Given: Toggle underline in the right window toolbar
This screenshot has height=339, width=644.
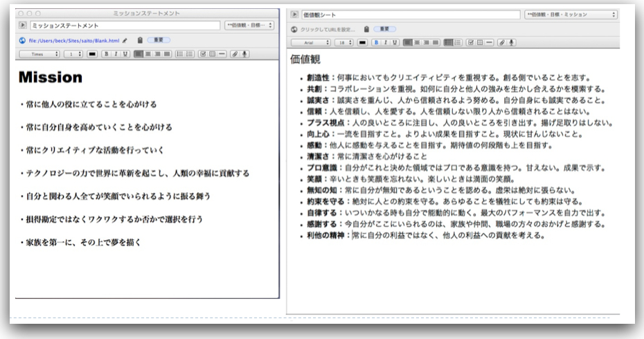Looking at the screenshot, I should [396, 42].
